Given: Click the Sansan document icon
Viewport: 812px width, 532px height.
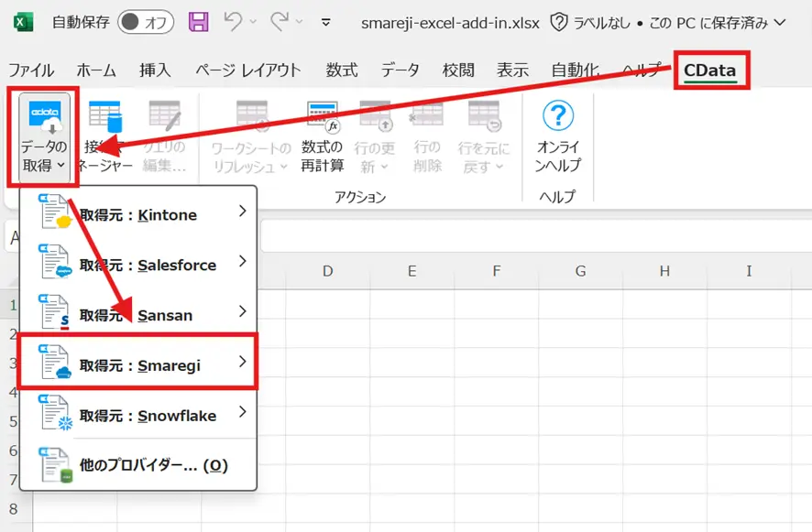Looking at the screenshot, I should coord(55,311).
